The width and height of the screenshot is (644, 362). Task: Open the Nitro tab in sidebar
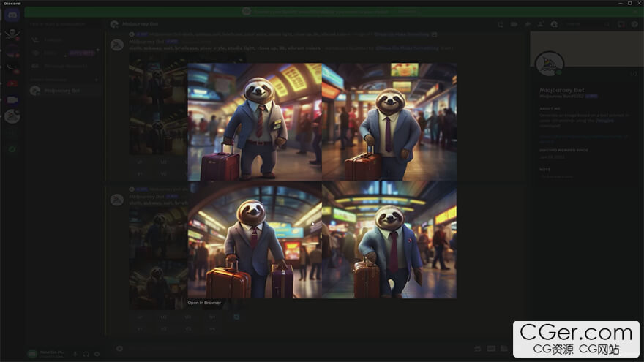(64, 53)
